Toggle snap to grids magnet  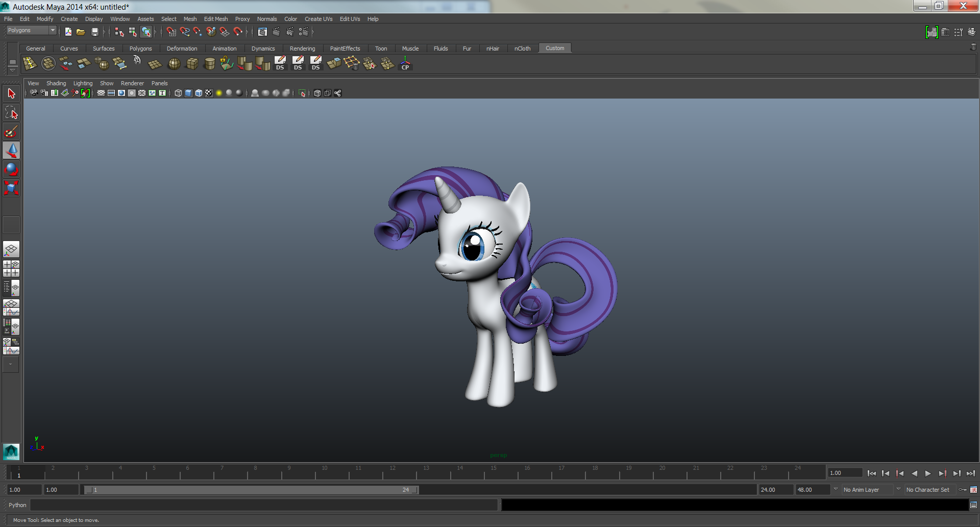tap(171, 32)
